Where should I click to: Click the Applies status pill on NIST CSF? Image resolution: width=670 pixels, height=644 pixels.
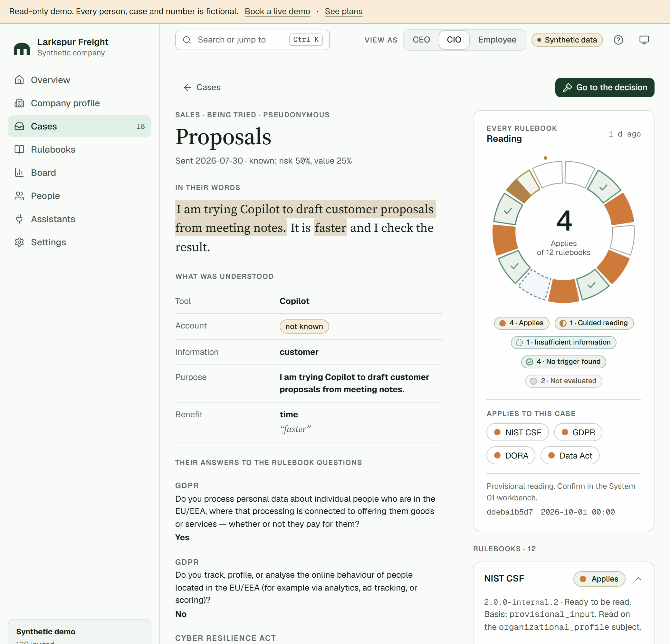[x=599, y=579]
